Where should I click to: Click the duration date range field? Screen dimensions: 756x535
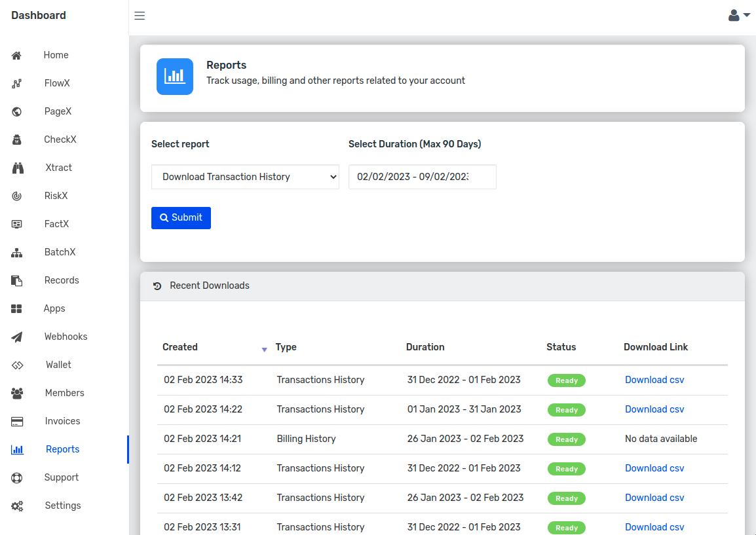pos(423,177)
